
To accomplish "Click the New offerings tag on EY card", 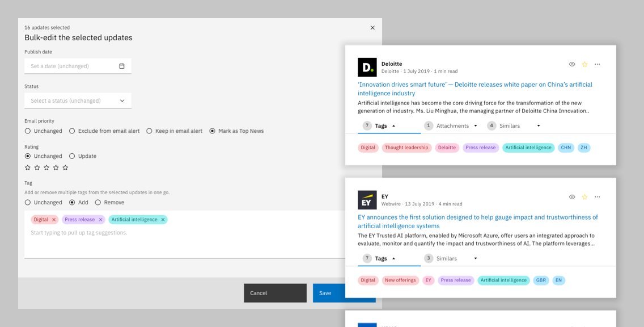I will 400,280.
